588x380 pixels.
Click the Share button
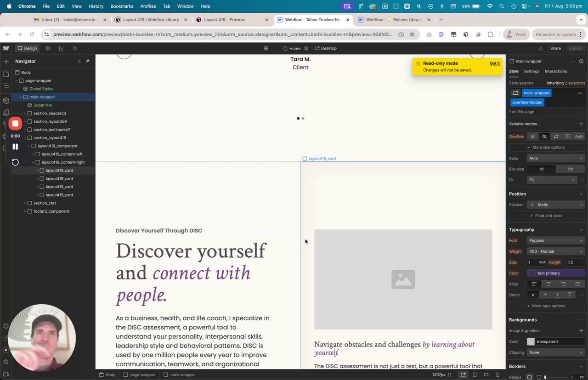(x=555, y=48)
